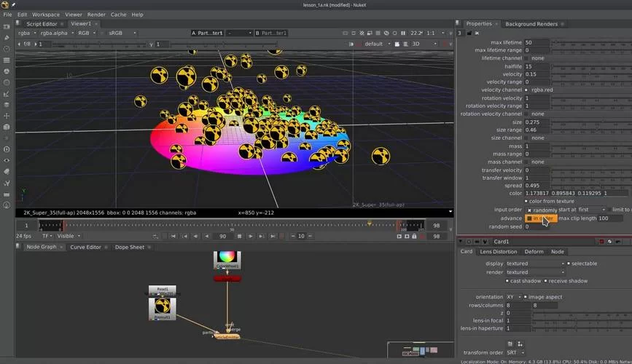Toggle the size channel checkbox

pyautogui.click(x=526, y=138)
